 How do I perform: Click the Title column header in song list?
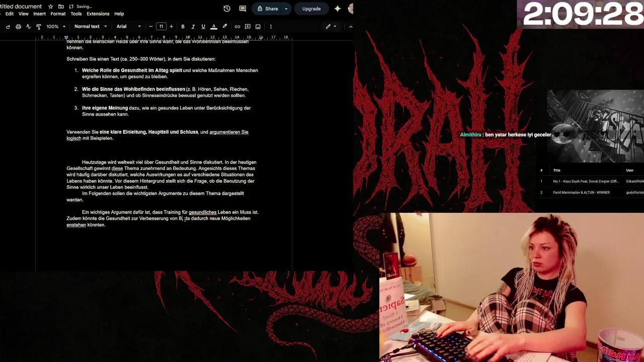[x=556, y=170]
